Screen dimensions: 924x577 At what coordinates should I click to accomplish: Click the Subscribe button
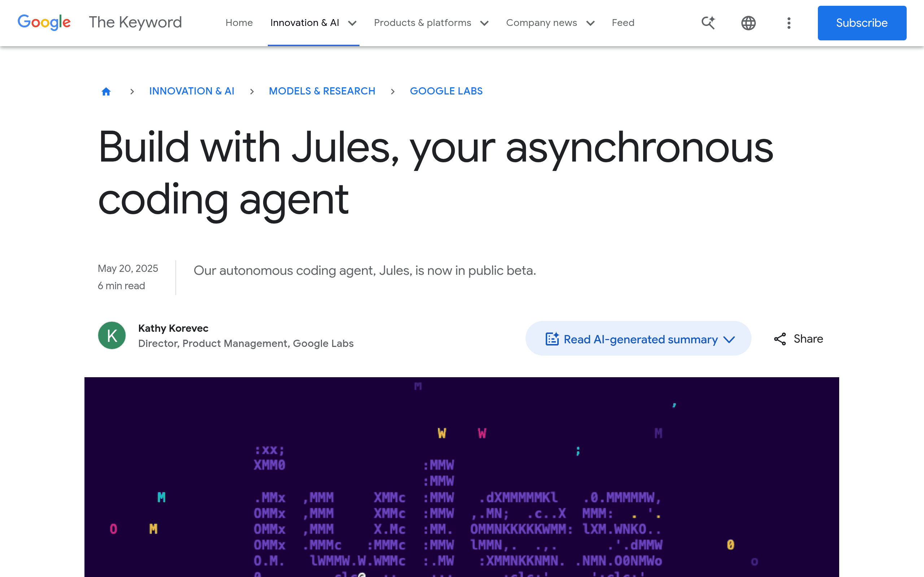(862, 23)
